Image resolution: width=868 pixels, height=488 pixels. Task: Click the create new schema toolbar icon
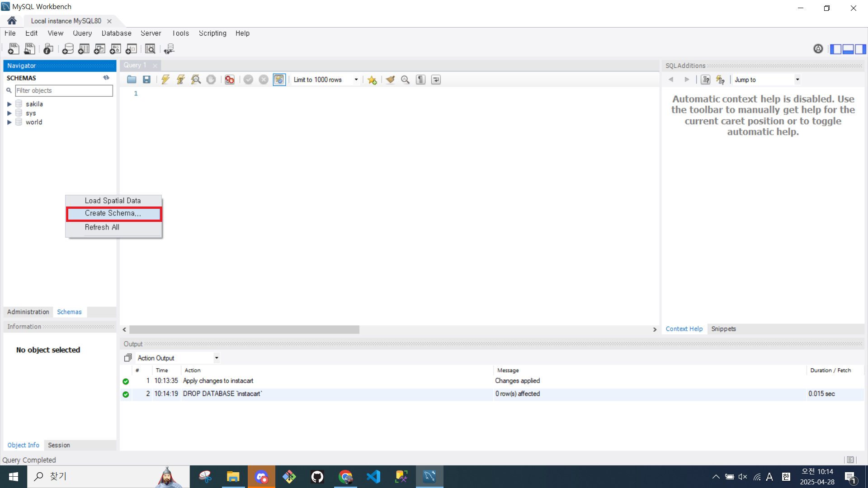coord(68,49)
